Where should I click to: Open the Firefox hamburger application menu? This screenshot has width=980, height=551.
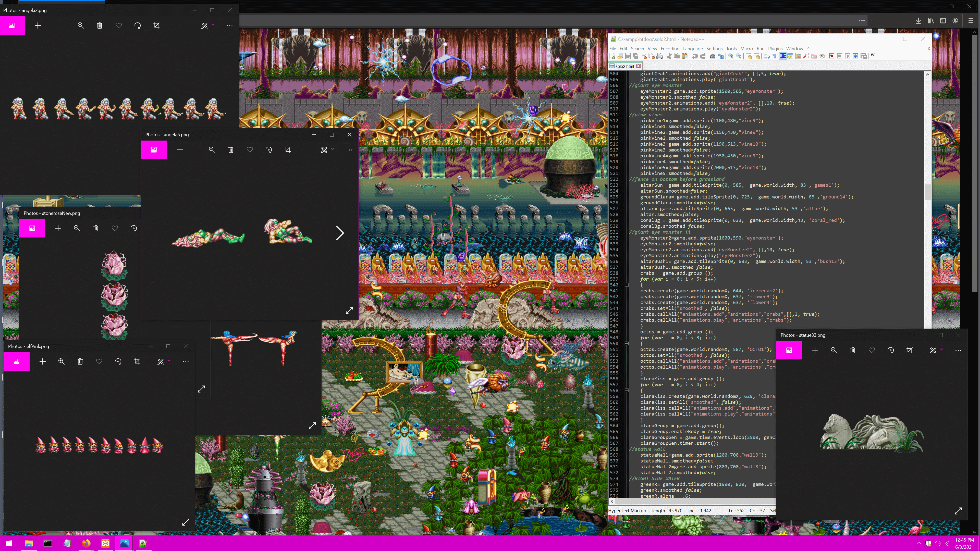pyautogui.click(x=971, y=20)
